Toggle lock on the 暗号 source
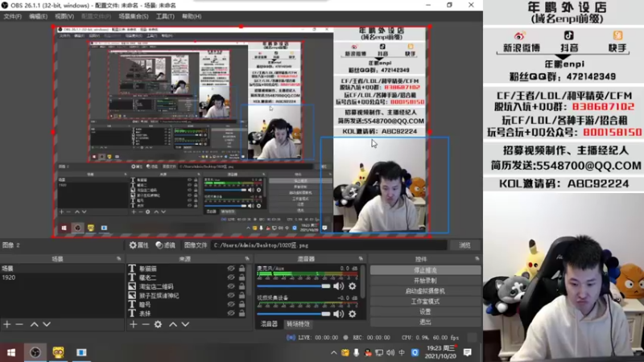This screenshot has height=362, width=644. [242, 305]
